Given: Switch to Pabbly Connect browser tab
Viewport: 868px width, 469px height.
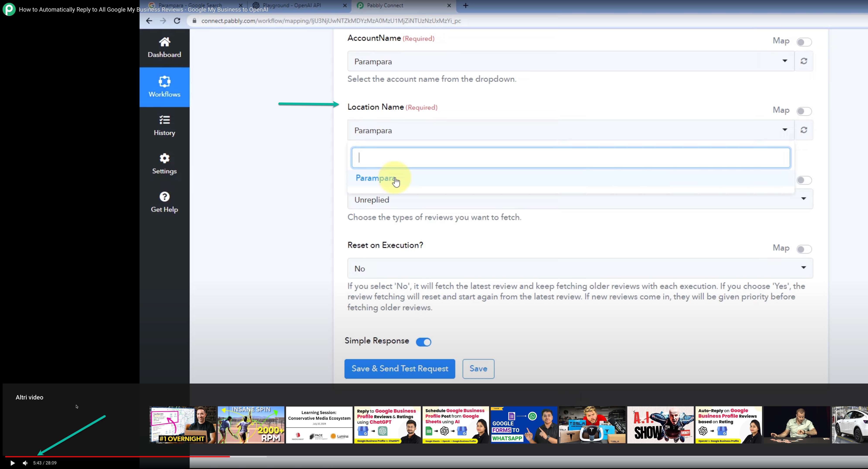Looking at the screenshot, I should 404,5.
